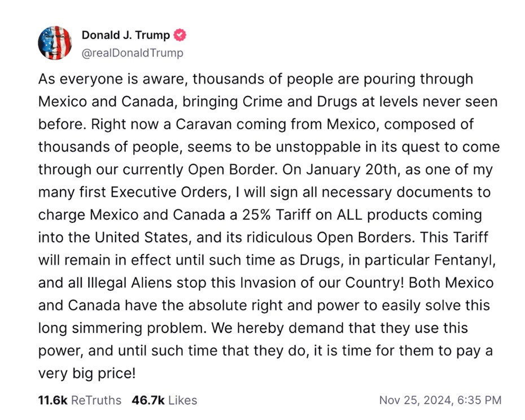Click the red verified badge
Screen dimensions: 525x420
180,35
